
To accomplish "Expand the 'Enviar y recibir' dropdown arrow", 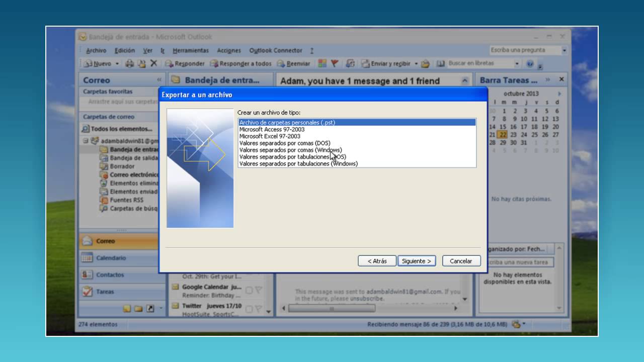I will coord(416,64).
